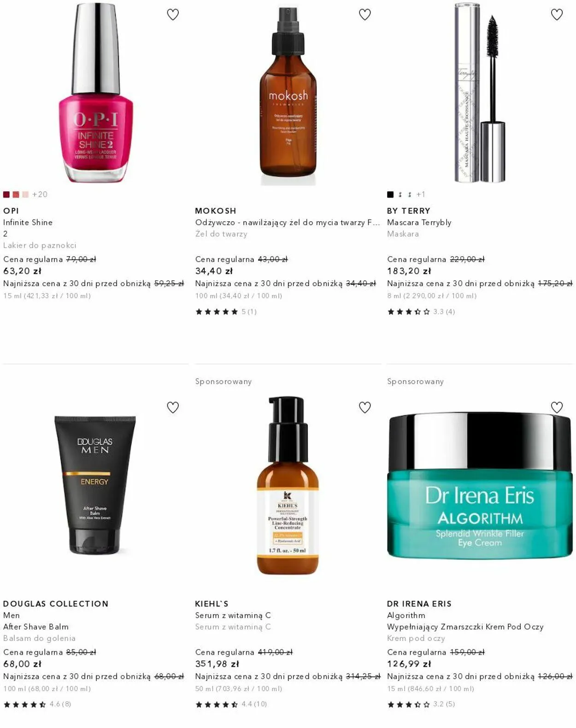The height and width of the screenshot is (728, 576).
Task: Pick the pale pink OPI shade swatch
Action: click(x=25, y=194)
